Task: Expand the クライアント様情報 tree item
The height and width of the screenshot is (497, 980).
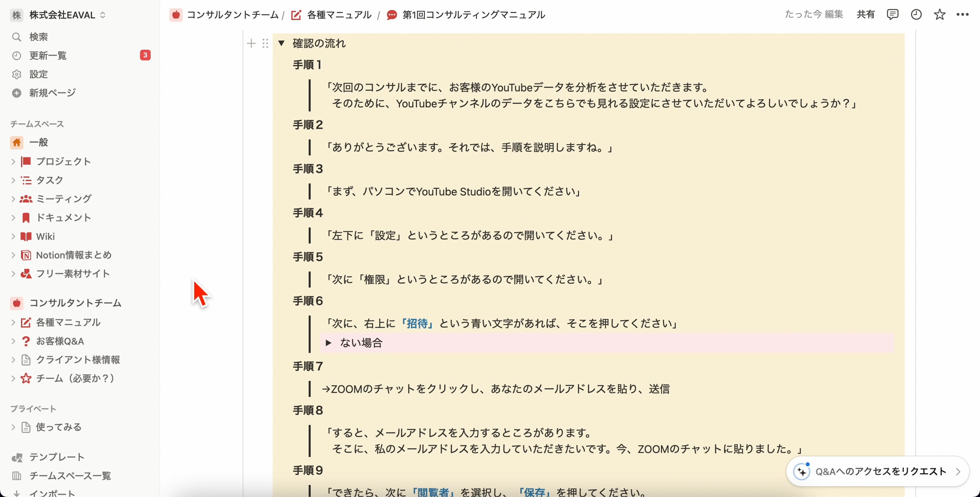Action: 13,360
